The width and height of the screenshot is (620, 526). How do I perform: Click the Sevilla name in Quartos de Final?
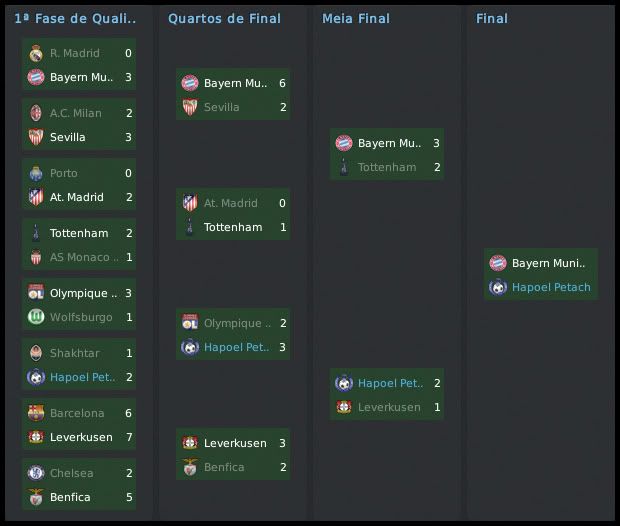pos(221,107)
